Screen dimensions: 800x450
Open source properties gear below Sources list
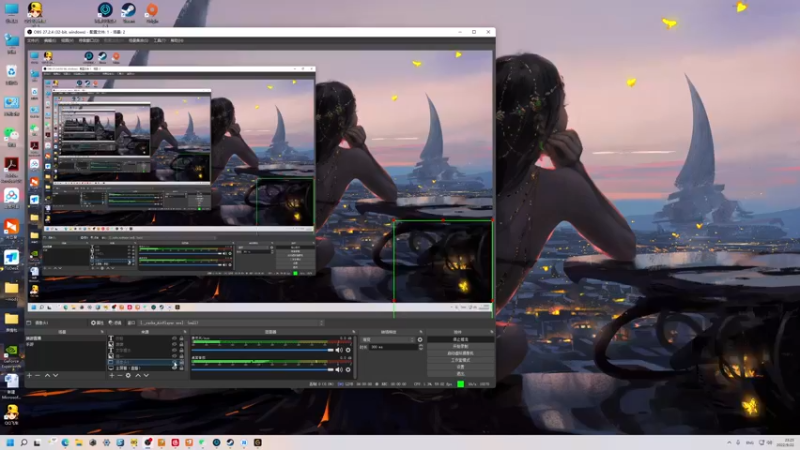coord(128,376)
